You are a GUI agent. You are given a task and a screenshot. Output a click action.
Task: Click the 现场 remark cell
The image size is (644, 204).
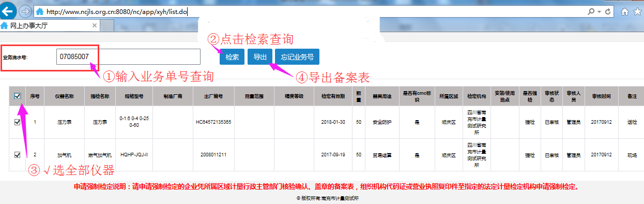click(x=631, y=154)
